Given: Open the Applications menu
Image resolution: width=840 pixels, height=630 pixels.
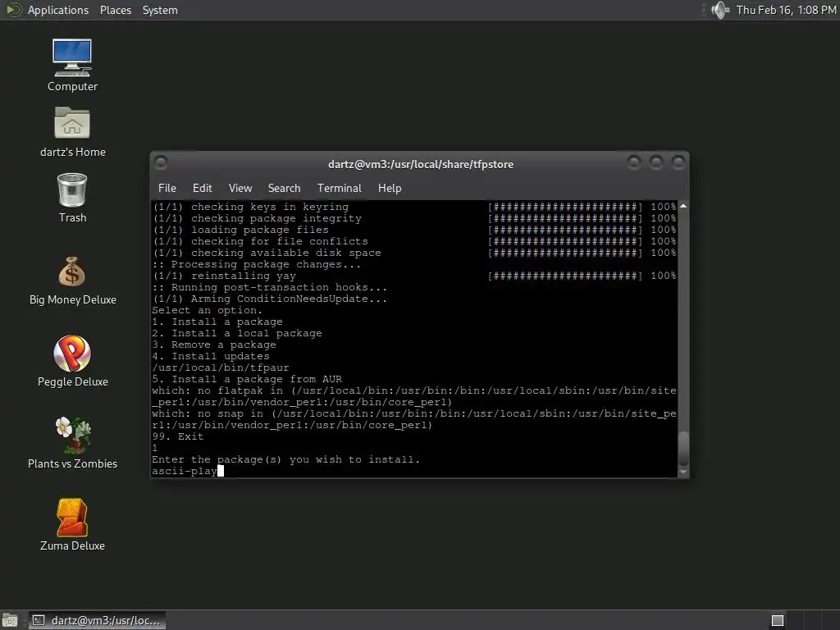Looking at the screenshot, I should tap(58, 10).
